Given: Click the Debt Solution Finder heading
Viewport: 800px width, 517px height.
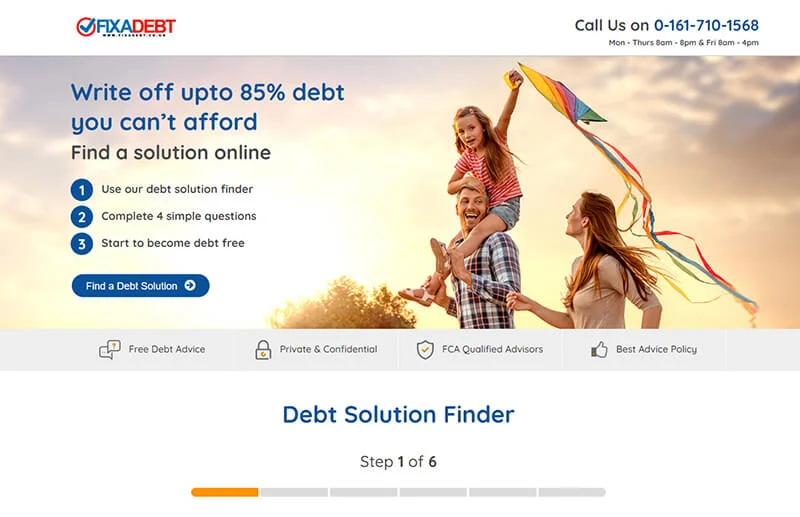Looking at the screenshot, I should (398, 414).
